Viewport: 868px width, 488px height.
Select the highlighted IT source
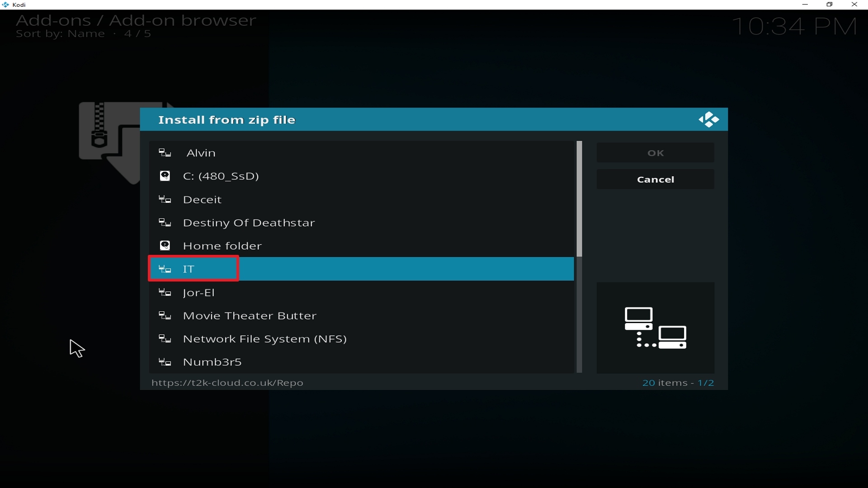tap(362, 269)
